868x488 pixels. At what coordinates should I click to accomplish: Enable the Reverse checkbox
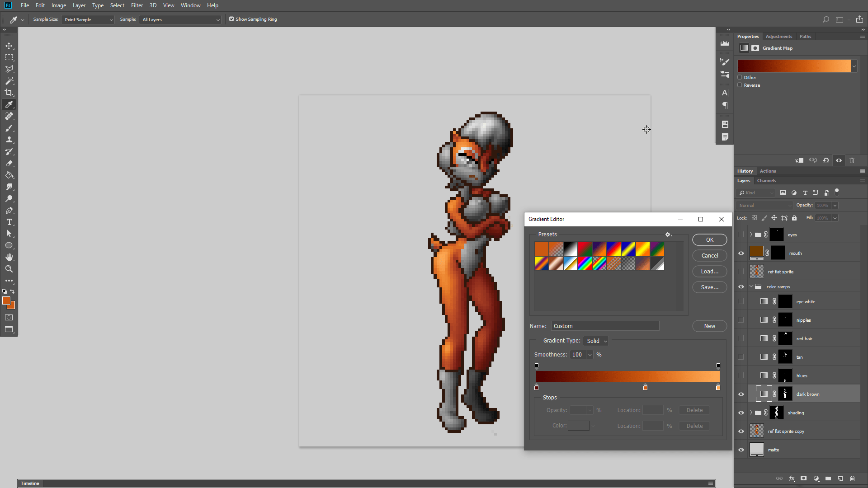740,85
